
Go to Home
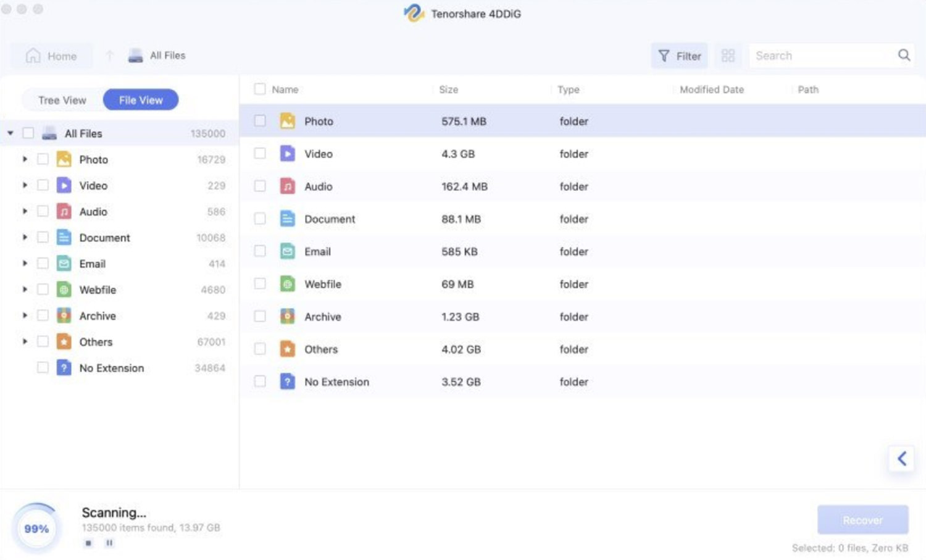pos(52,56)
